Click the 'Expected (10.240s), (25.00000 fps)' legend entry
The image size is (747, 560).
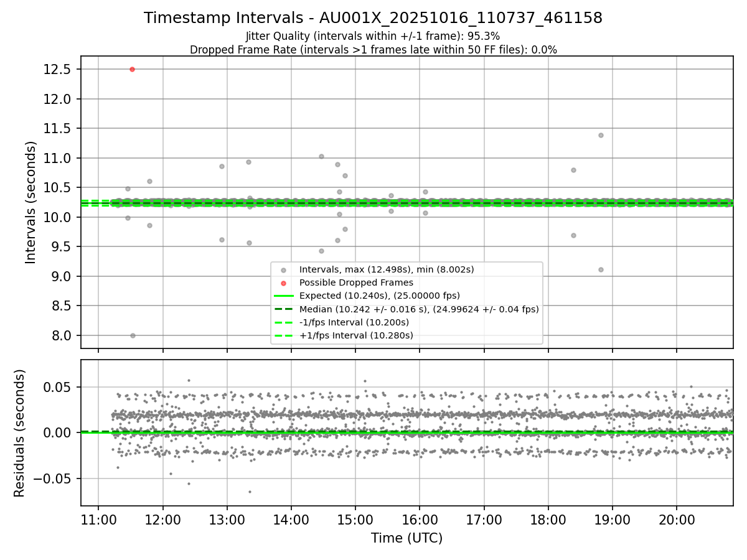point(380,296)
